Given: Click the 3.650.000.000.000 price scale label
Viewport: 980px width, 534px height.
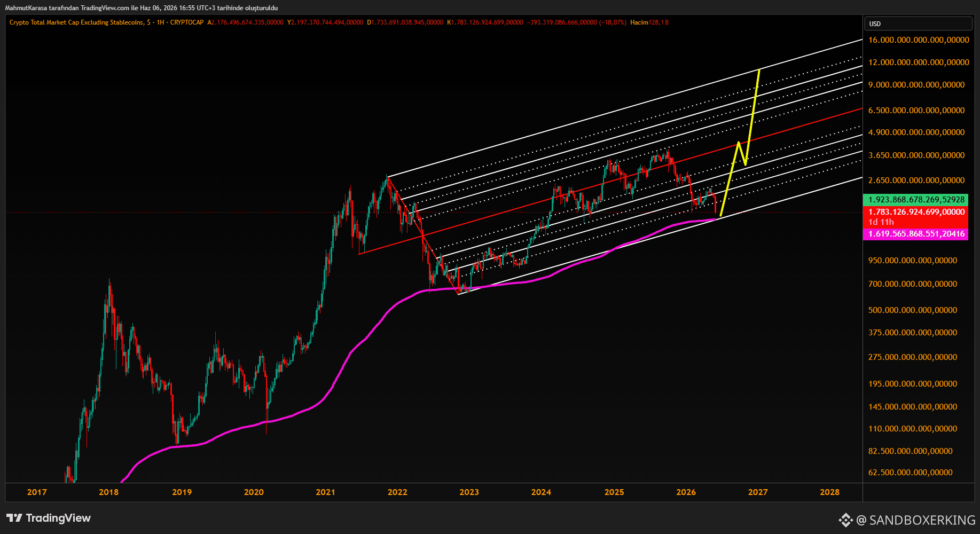Looking at the screenshot, I should [x=916, y=155].
